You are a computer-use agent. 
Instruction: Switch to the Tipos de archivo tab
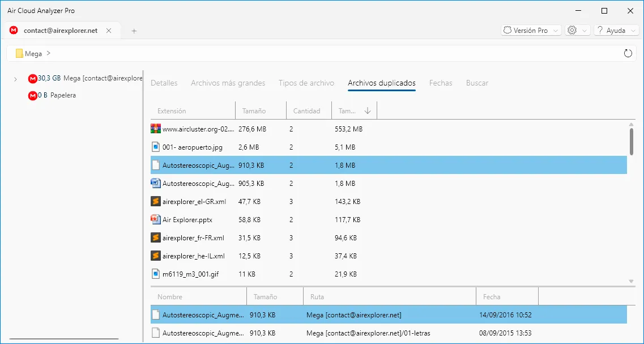point(306,83)
